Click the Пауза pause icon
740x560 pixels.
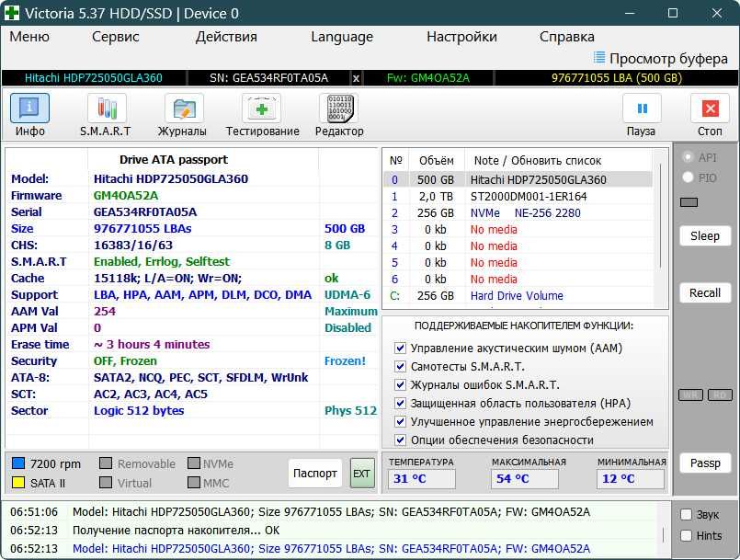[641, 109]
